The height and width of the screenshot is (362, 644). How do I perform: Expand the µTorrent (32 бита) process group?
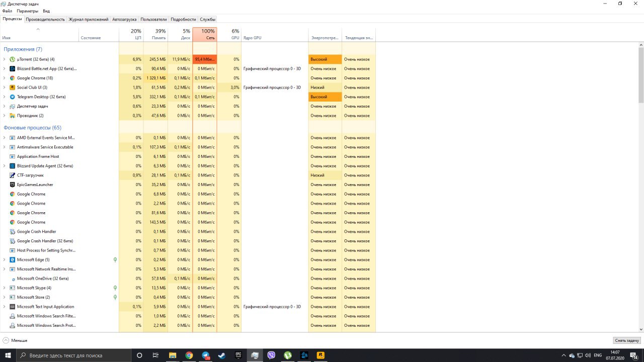(5, 59)
